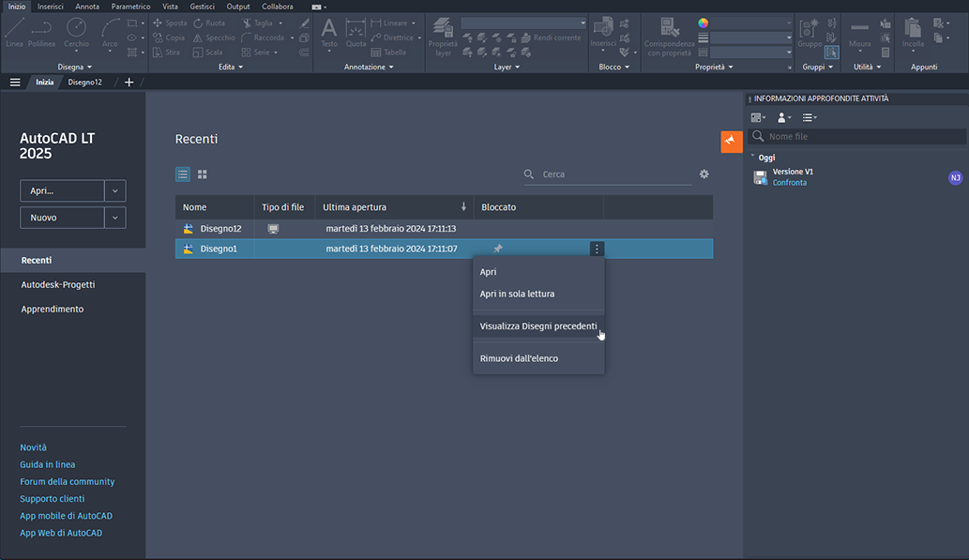Open the Annota ribbon tab

coord(87,7)
